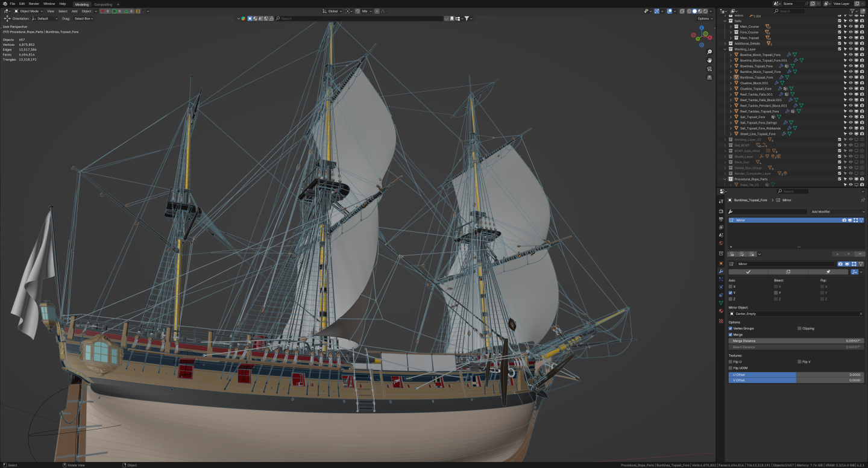Enable Flip U texture checkbox
Viewport: 868px width, 468px height.
click(731, 362)
